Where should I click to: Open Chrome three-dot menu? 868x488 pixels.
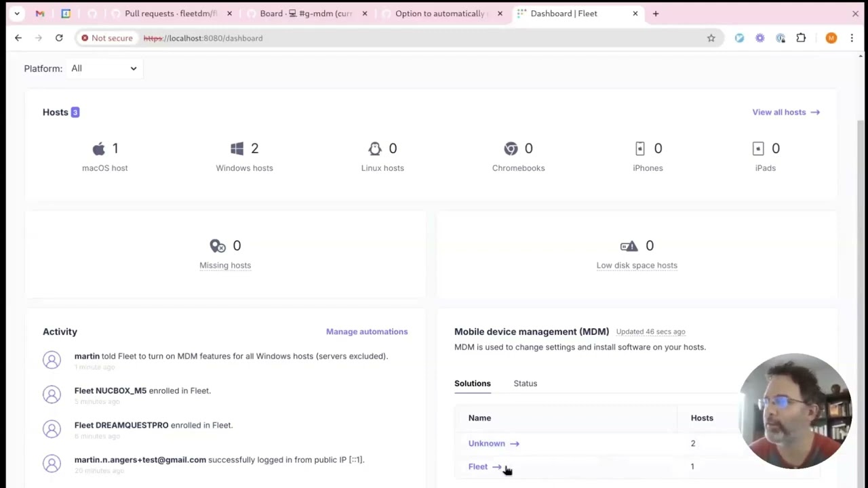coord(852,38)
